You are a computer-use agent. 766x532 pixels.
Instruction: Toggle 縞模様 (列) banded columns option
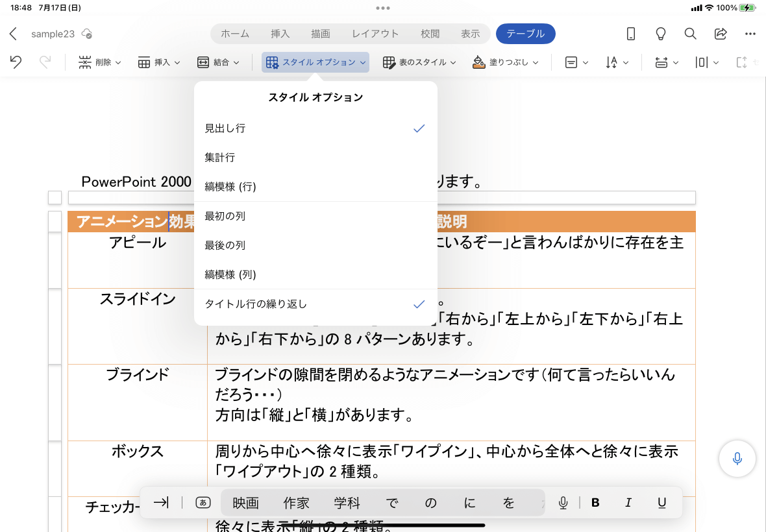(x=315, y=275)
